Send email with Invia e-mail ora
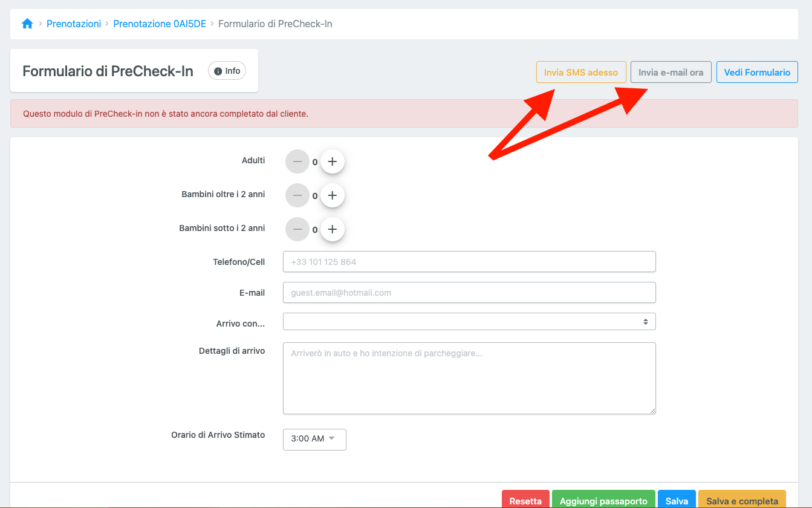 (671, 73)
